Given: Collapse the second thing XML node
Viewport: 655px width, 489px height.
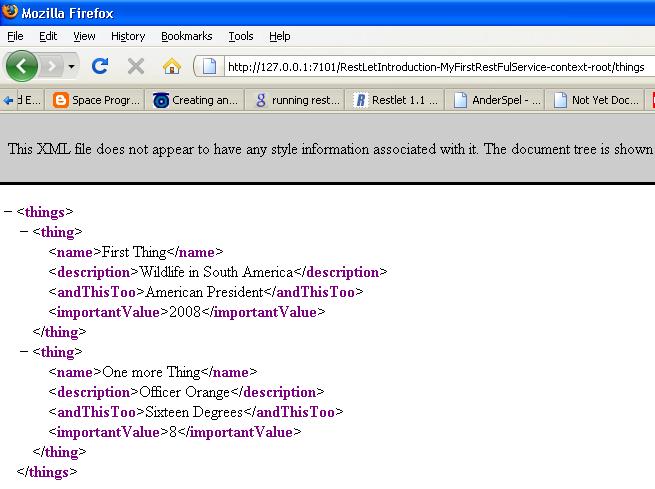Looking at the screenshot, I should [x=24, y=352].
